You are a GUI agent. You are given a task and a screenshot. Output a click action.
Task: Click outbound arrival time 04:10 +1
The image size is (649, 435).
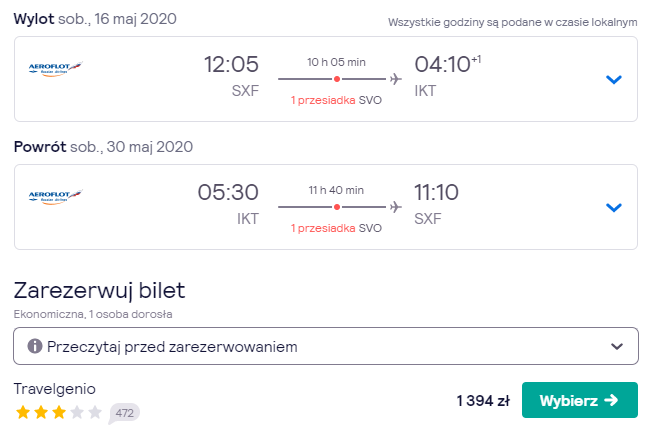pos(448,64)
